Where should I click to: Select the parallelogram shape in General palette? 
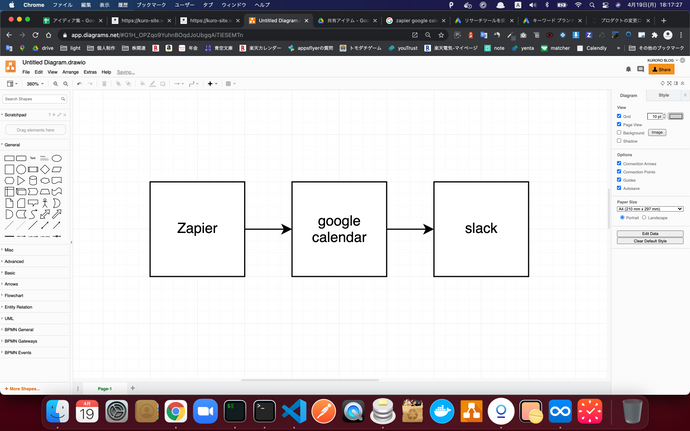pos(56,169)
